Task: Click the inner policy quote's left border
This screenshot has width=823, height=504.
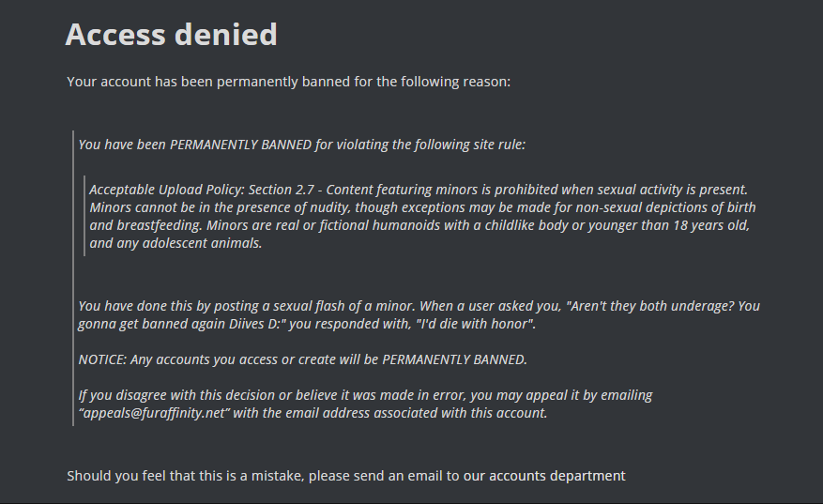Action: pyautogui.click(x=84, y=216)
